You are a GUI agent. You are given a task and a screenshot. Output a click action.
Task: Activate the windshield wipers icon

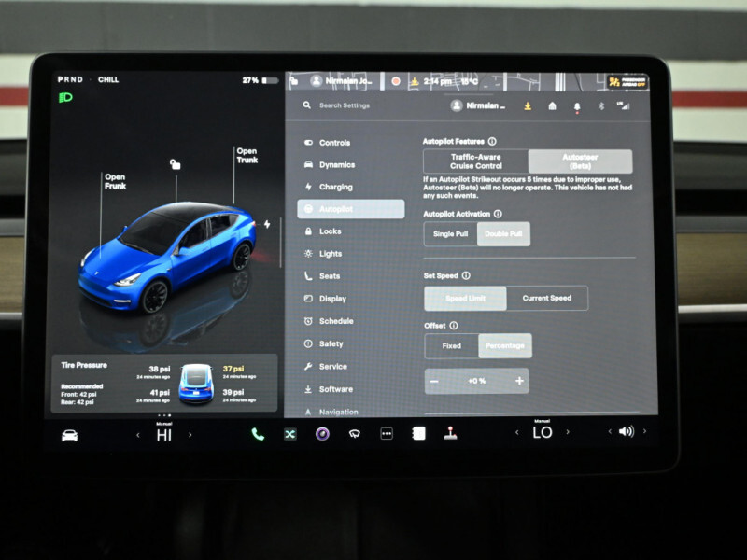coord(354,434)
